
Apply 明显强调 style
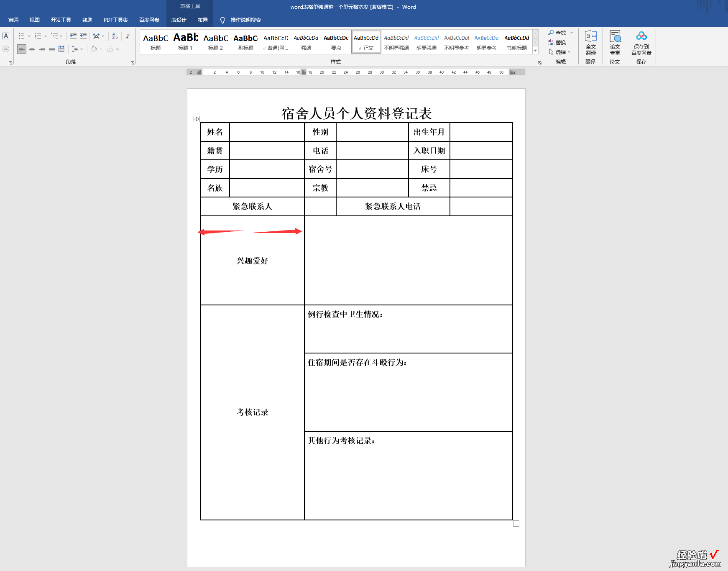point(427,42)
